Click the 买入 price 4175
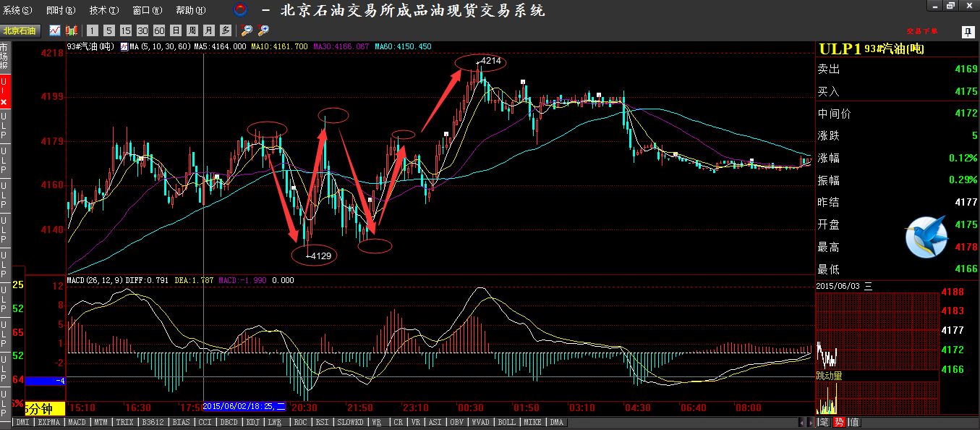The width and height of the screenshot is (980, 430). pos(966,91)
